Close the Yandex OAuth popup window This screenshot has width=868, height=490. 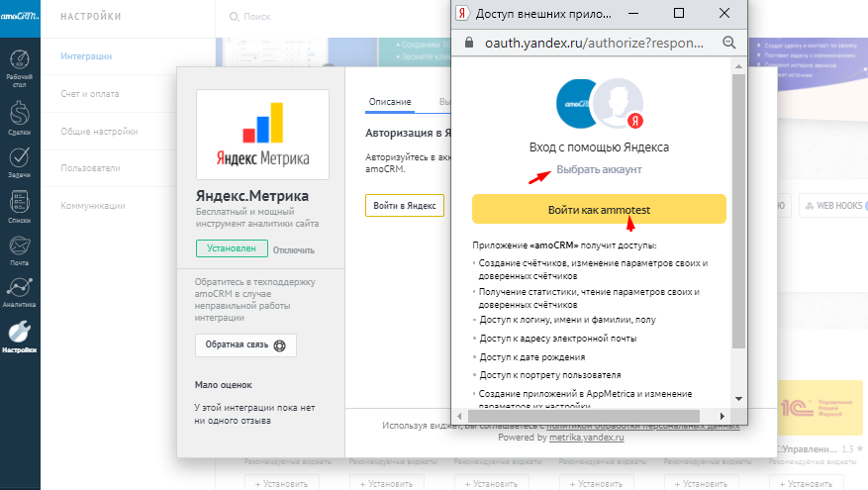pyautogui.click(x=724, y=13)
